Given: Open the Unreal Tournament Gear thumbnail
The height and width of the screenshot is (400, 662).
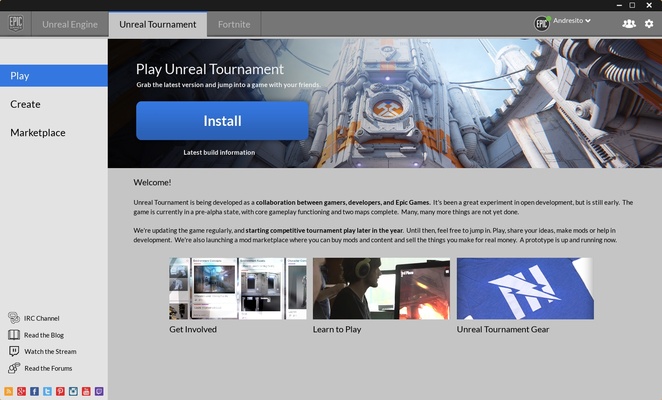Looking at the screenshot, I should point(525,288).
